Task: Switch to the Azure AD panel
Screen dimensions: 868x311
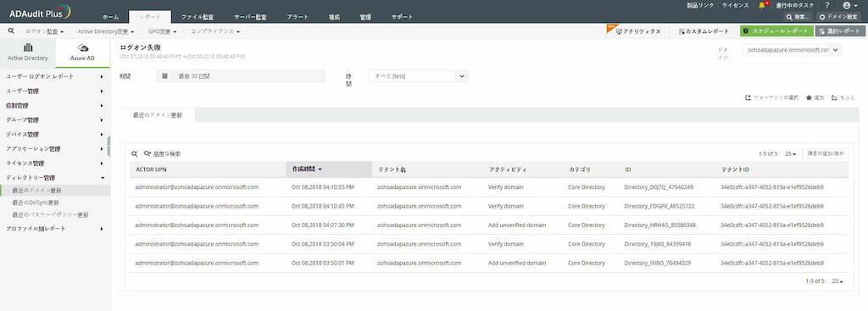Action: pos(82,53)
